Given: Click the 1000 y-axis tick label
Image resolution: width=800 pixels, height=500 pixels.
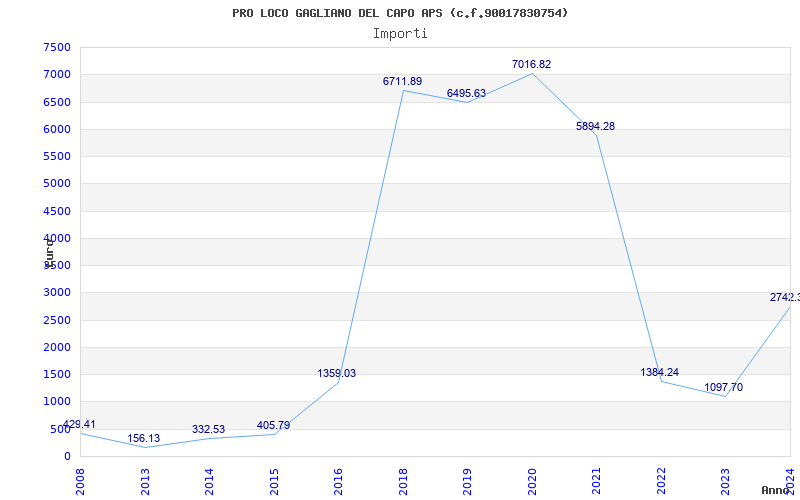Looking at the screenshot, I should pos(57,402).
